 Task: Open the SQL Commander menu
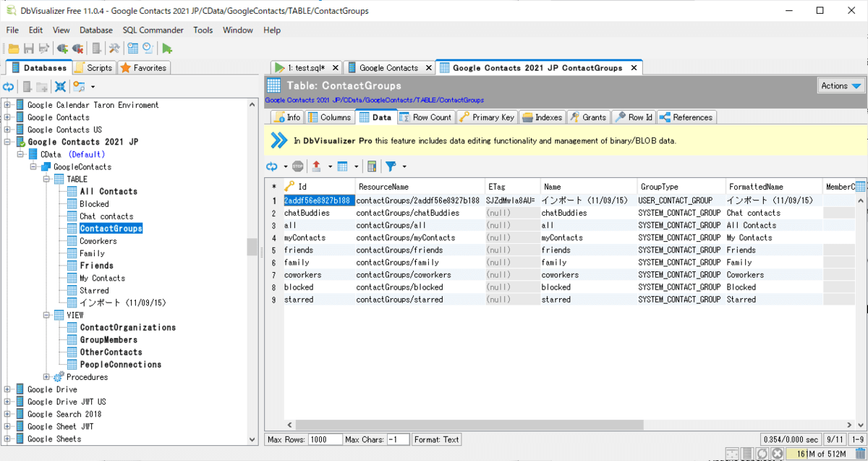(x=153, y=30)
